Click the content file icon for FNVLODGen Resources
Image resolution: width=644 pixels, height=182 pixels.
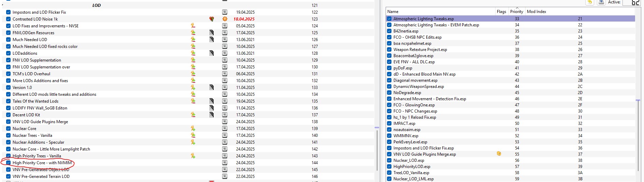pyautogui.click(x=212, y=32)
